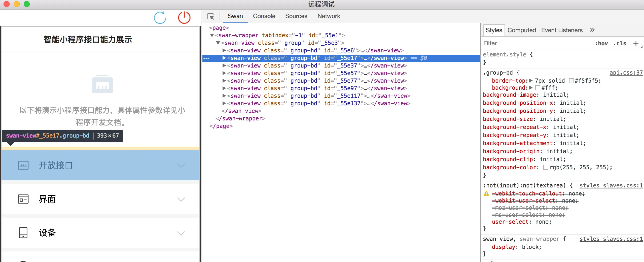
Task: Click background-clip: initial declaration
Action: click(524, 159)
